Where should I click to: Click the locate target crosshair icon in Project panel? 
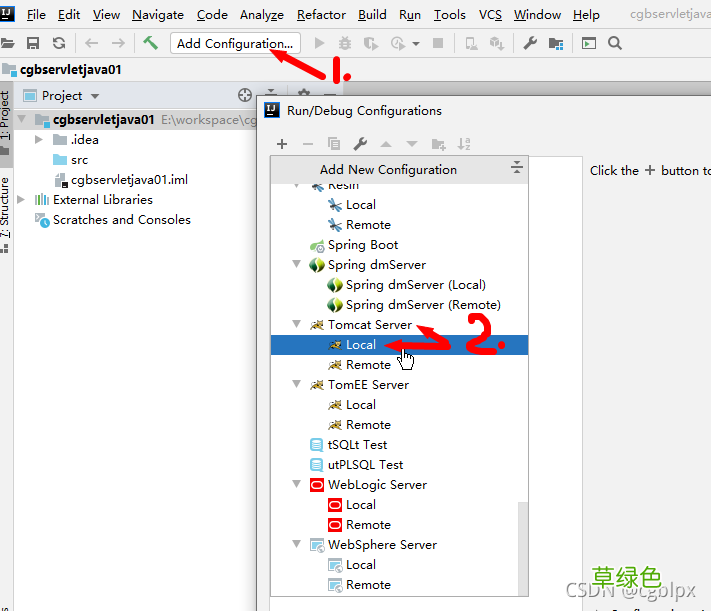pos(245,95)
